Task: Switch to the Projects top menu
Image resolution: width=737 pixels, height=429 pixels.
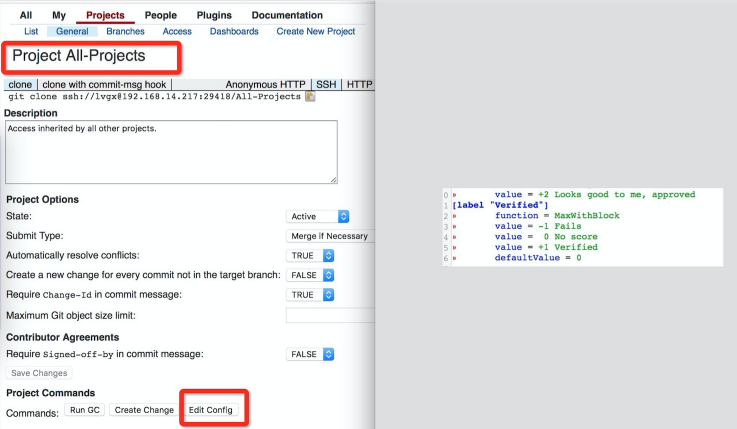Action: [x=105, y=15]
